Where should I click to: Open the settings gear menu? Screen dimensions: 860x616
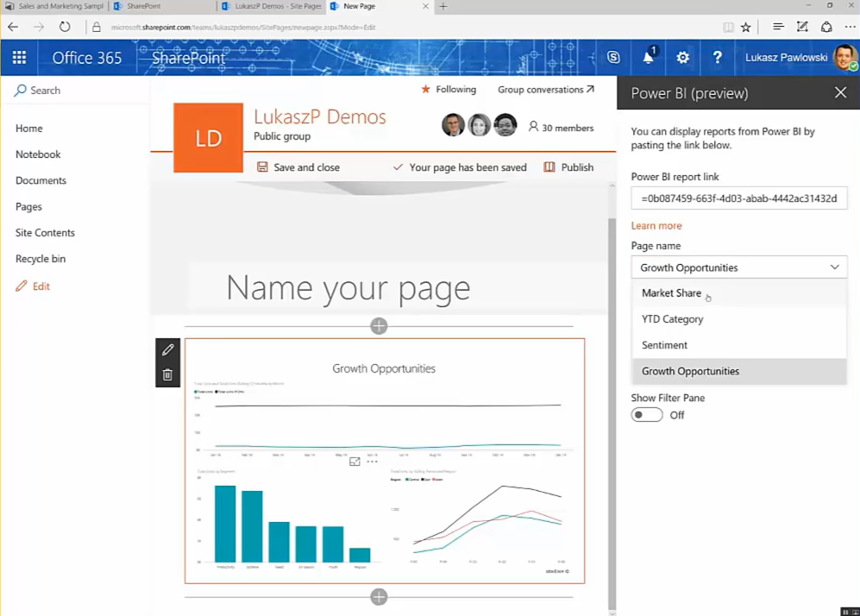(682, 58)
